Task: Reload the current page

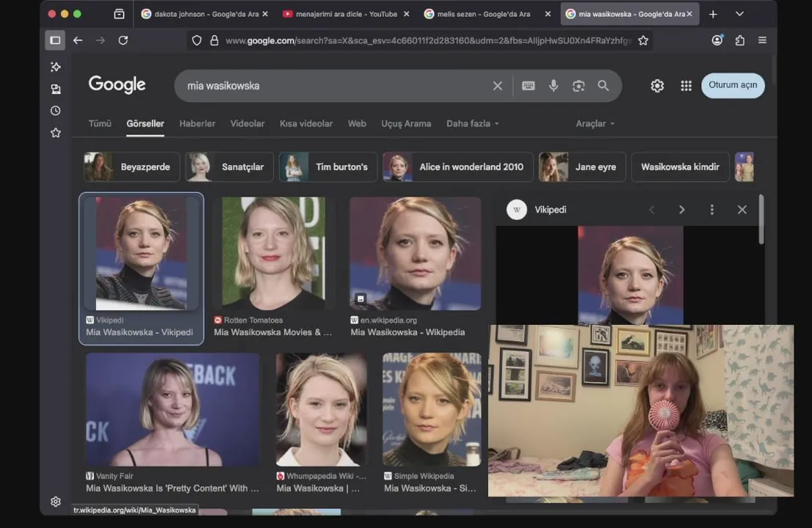Action: 122,40
